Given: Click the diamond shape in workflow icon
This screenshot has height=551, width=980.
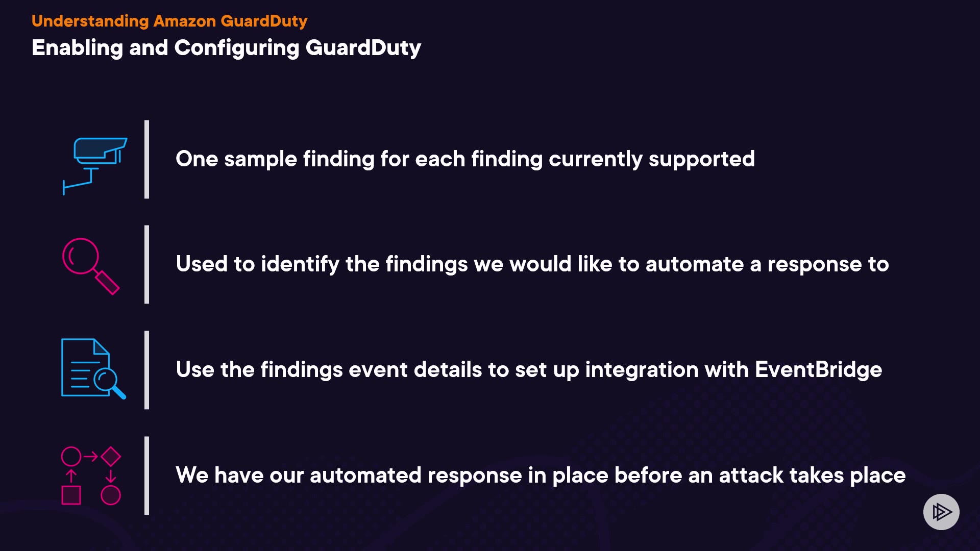Looking at the screenshot, I should 111,456.
